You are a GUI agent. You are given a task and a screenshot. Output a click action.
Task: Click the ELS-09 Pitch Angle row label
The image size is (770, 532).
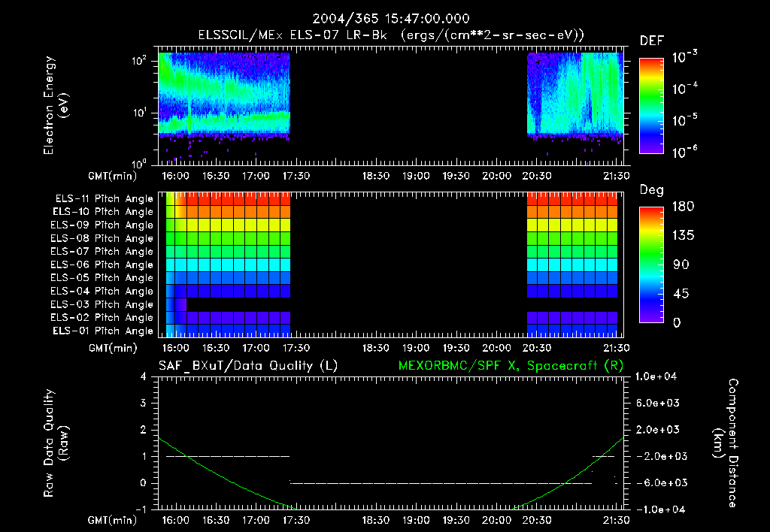102,225
